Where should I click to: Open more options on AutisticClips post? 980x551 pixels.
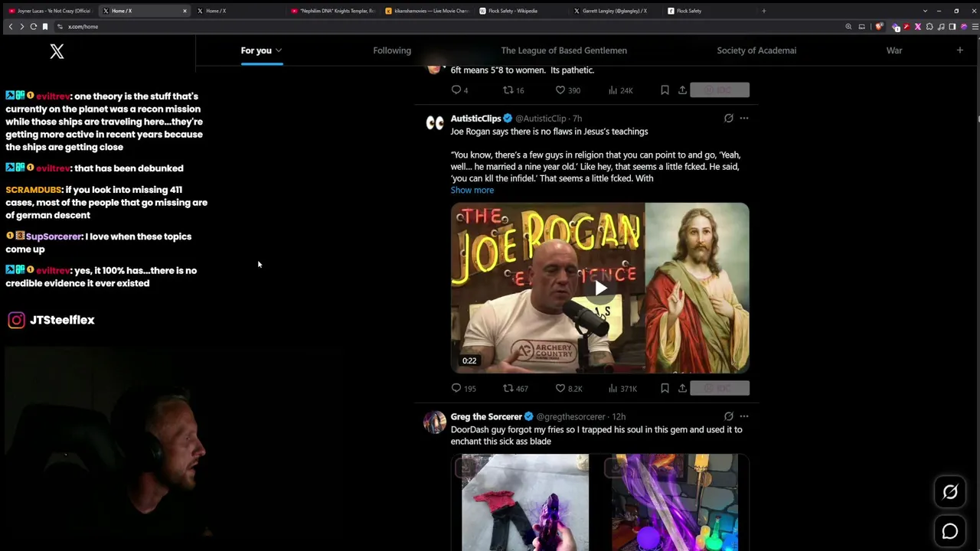(x=744, y=119)
